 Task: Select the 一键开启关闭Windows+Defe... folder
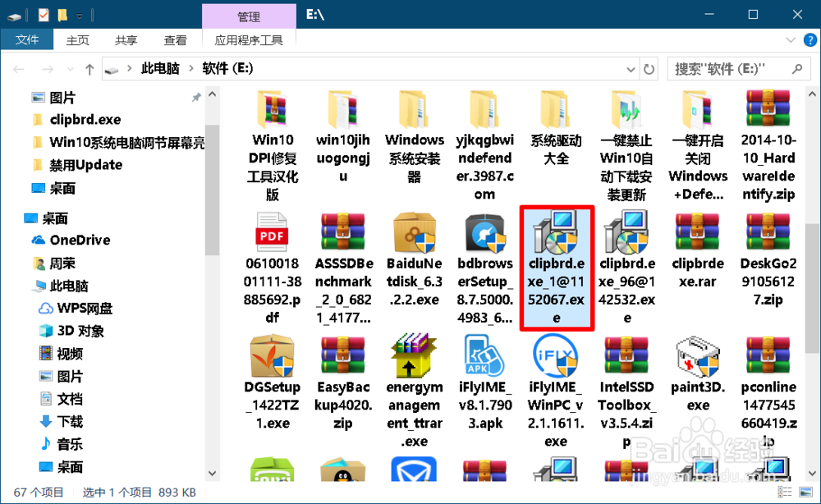pyautogui.click(x=698, y=146)
